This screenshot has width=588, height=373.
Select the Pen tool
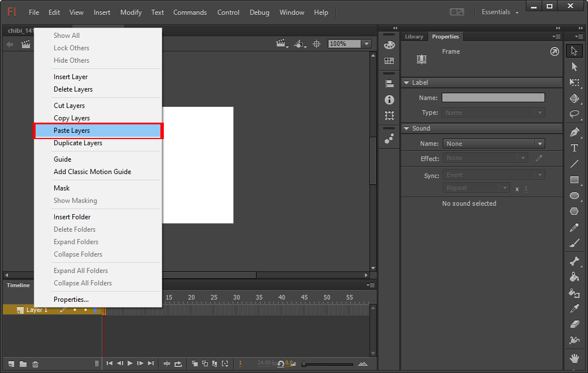point(574,132)
